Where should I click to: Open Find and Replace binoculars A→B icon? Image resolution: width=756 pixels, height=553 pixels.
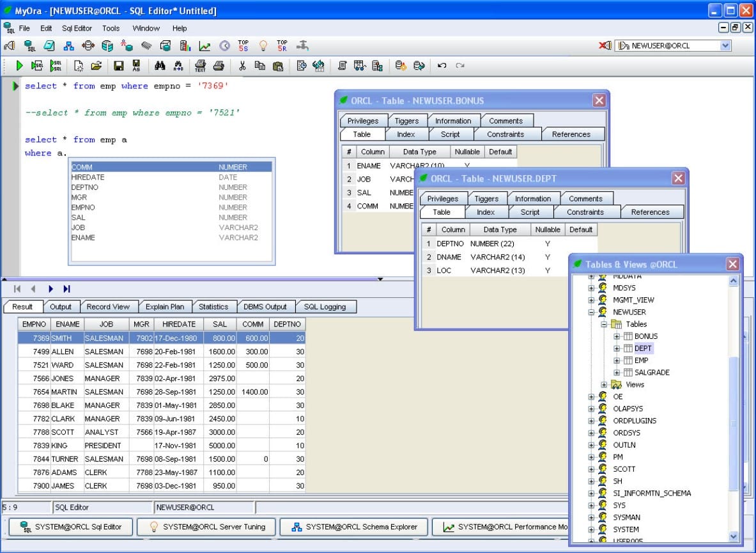click(x=178, y=66)
